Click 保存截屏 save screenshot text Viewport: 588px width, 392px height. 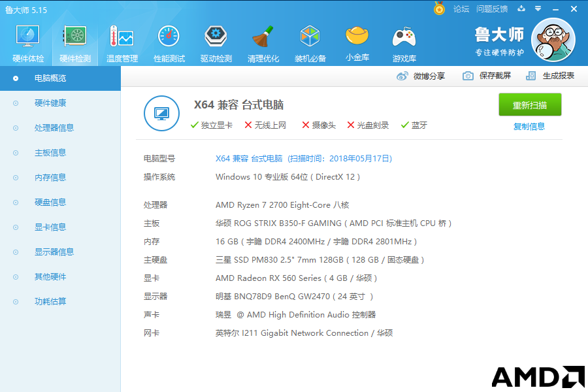tap(495, 76)
